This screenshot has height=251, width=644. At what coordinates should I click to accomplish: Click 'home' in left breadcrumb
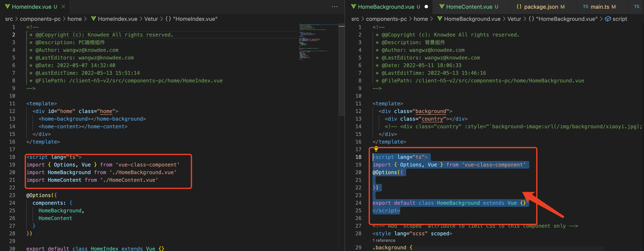pyautogui.click(x=75, y=19)
